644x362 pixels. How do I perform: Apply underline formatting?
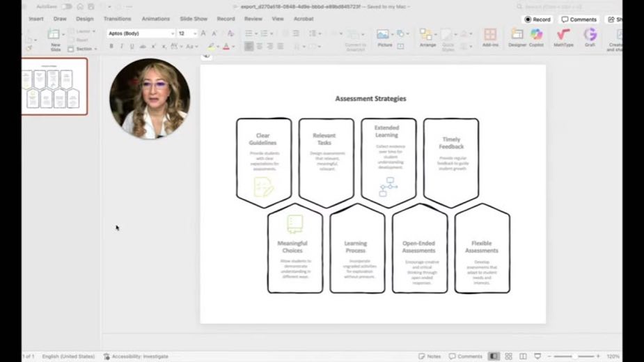132,47
